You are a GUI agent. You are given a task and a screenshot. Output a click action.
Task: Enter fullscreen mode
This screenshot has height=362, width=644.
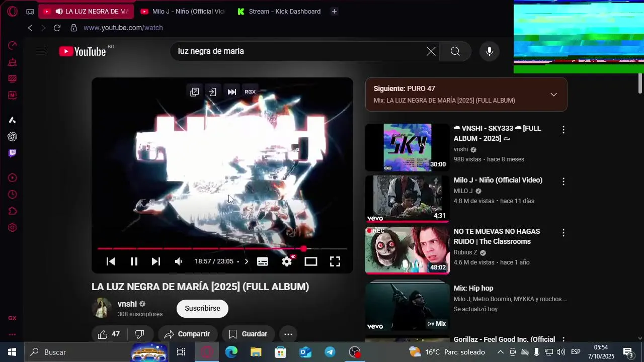click(x=335, y=261)
